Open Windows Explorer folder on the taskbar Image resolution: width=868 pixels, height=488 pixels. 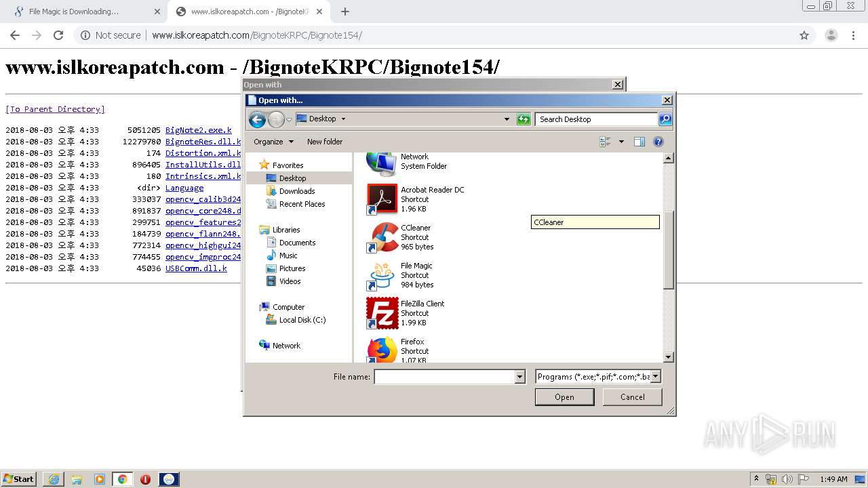(x=77, y=479)
